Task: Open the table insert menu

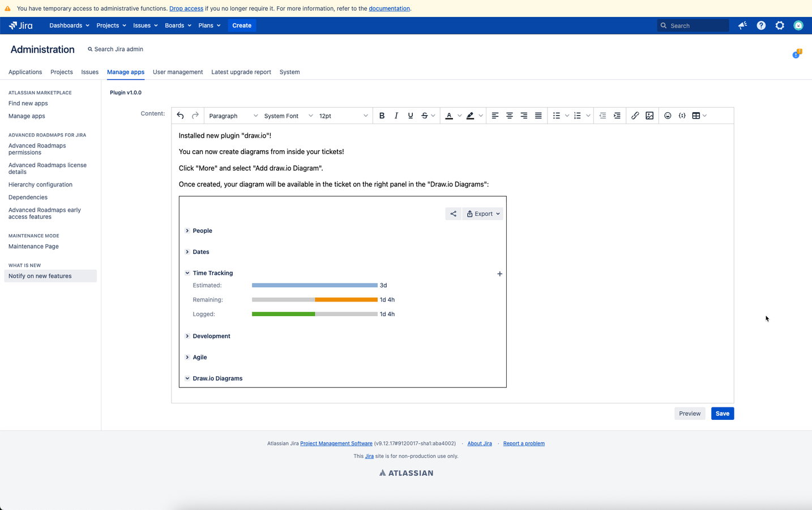Action: [699, 116]
